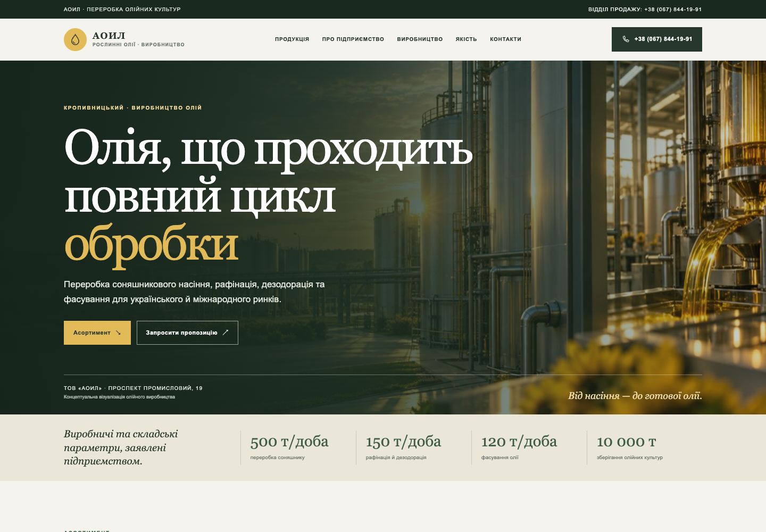
Task: Click the arrow icon in Асортимент button
Action: tap(118, 332)
